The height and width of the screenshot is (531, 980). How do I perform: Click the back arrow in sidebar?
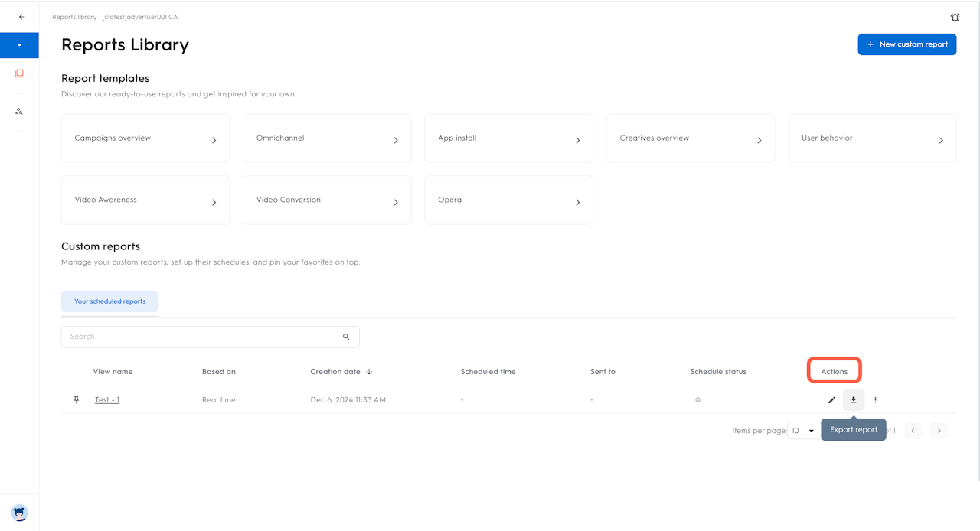click(x=21, y=17)
